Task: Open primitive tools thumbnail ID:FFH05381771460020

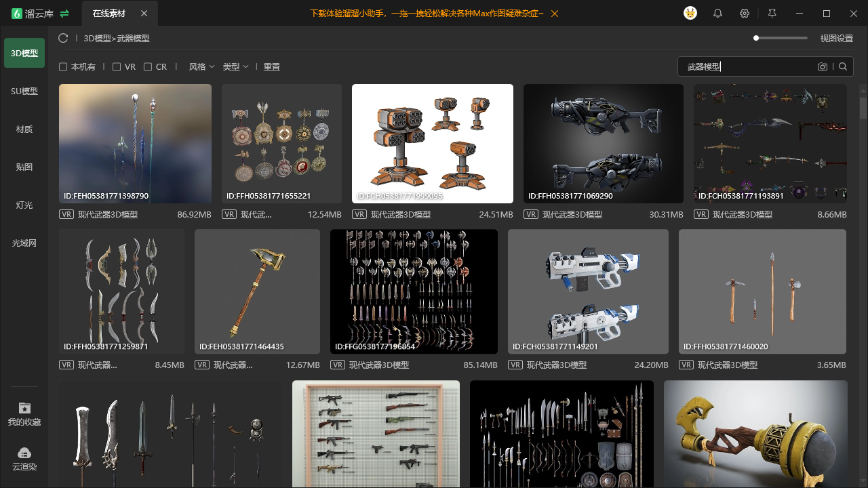Action: (762, 291)
